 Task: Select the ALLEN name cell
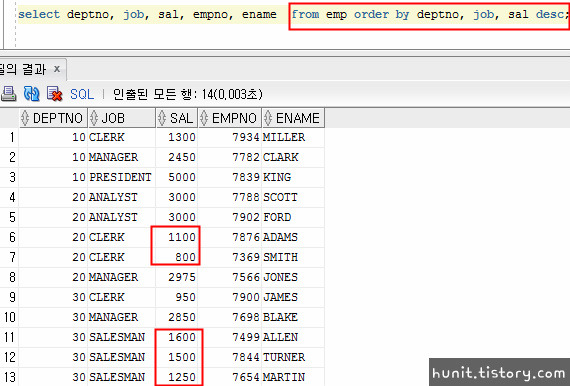coord(293,337)
